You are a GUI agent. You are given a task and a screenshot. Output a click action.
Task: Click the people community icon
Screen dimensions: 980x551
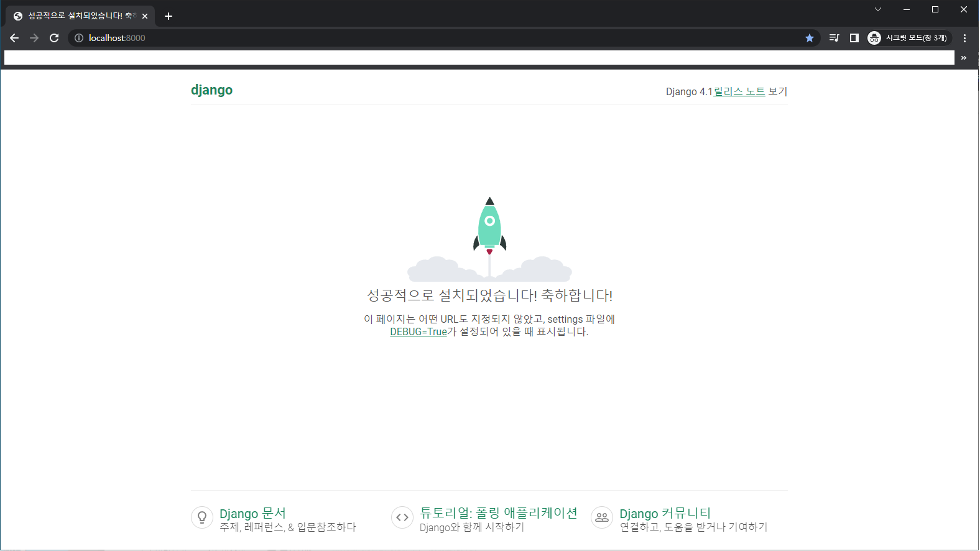click(x=602, y=517)
